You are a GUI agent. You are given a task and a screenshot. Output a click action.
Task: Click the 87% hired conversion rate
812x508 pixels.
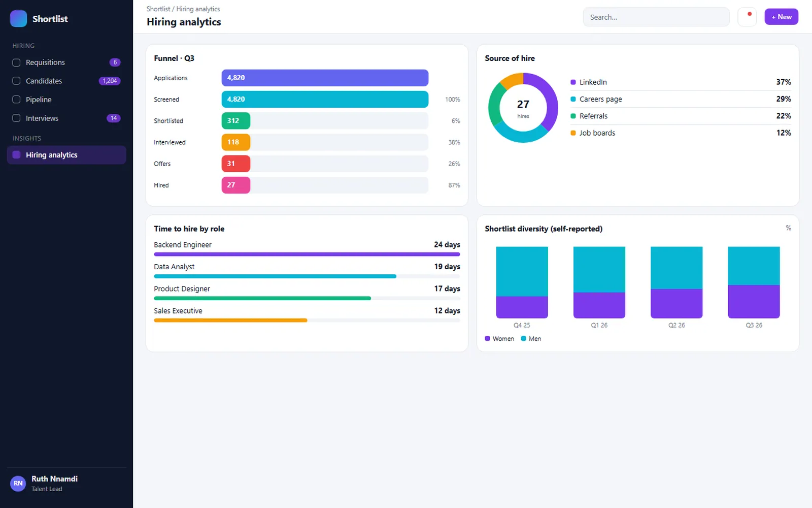[454, 185]
